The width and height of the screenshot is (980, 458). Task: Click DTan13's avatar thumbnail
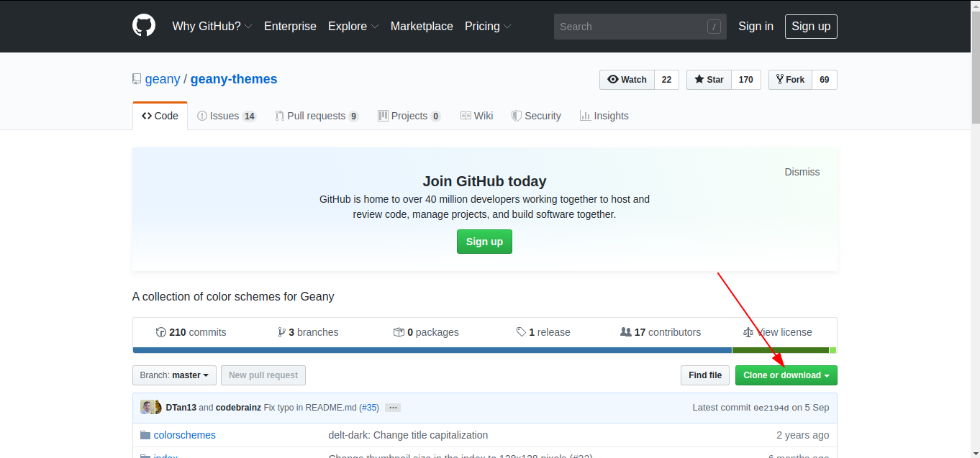147,407
